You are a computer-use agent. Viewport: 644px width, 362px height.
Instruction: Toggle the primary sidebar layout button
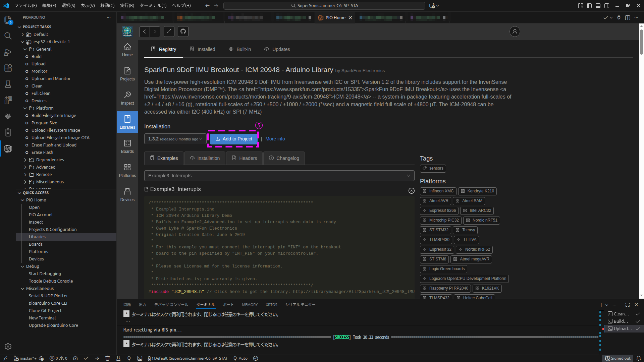pyautogui.click(x=589, y=6)
